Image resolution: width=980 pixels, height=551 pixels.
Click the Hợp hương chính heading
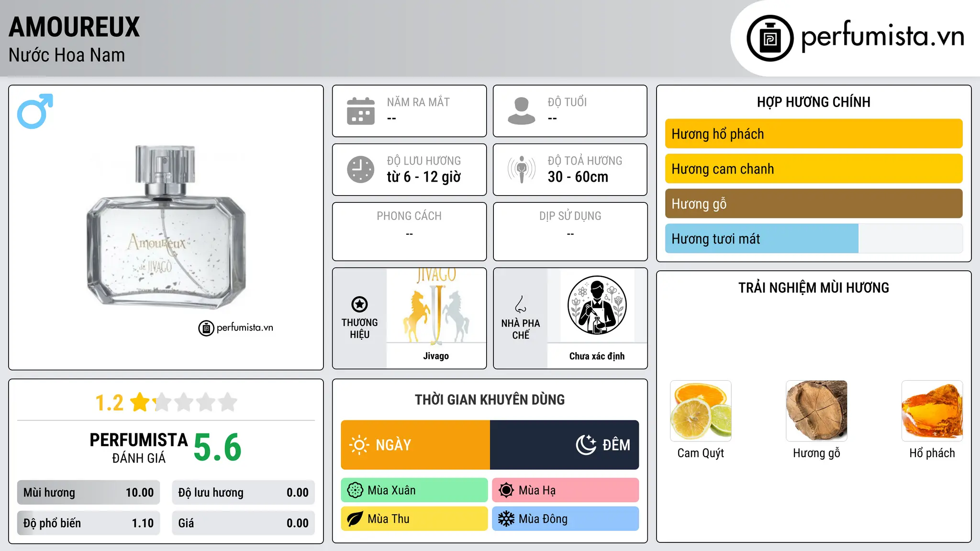[x=813, y=102]
